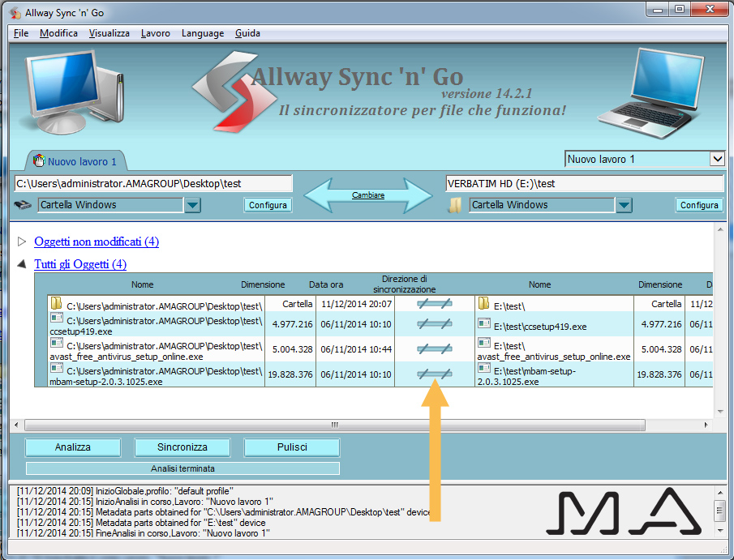Image resolution: width=734 pixels, height=560 pixels.
Task: Click the Nuovo lavoro 1 tab icon
Action: click(x=39, y=161)
